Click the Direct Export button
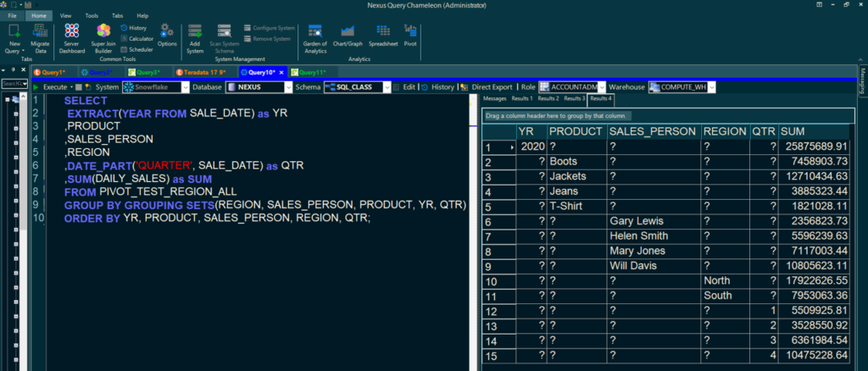 (491, 87)
